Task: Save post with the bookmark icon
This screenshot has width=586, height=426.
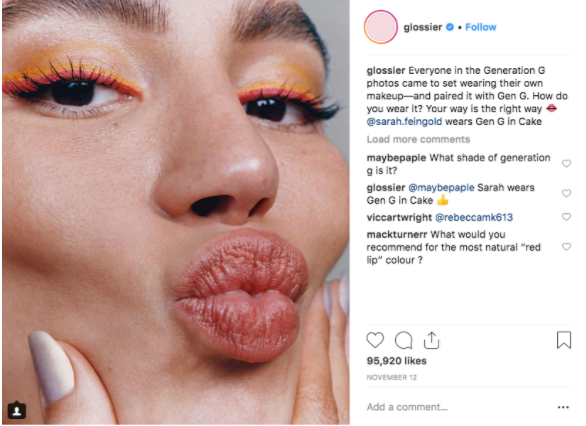Action: 564,340
